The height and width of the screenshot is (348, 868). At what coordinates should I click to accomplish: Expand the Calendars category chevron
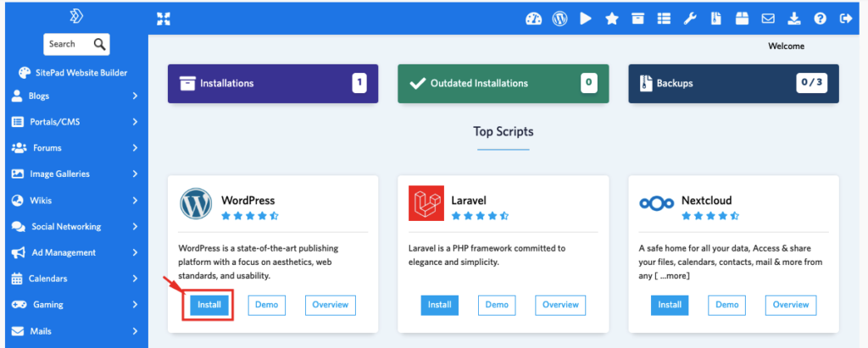pos(135,279)
